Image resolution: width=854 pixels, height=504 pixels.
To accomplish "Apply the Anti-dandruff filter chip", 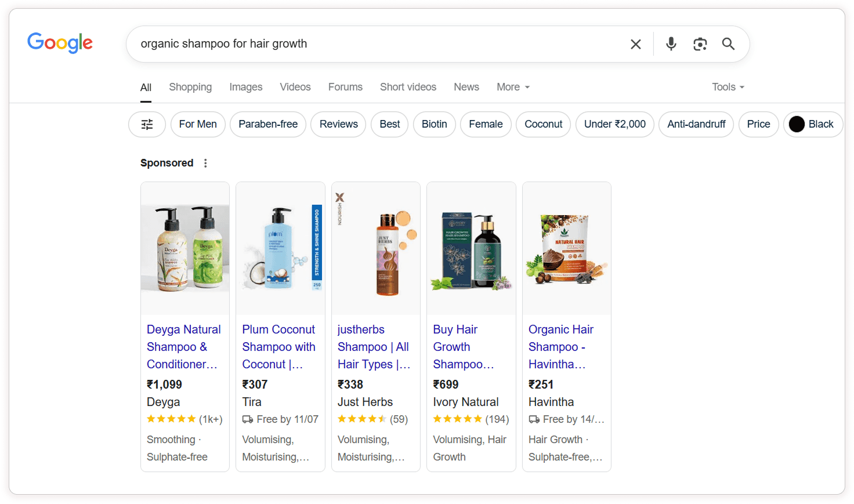I will click(696, 124).
